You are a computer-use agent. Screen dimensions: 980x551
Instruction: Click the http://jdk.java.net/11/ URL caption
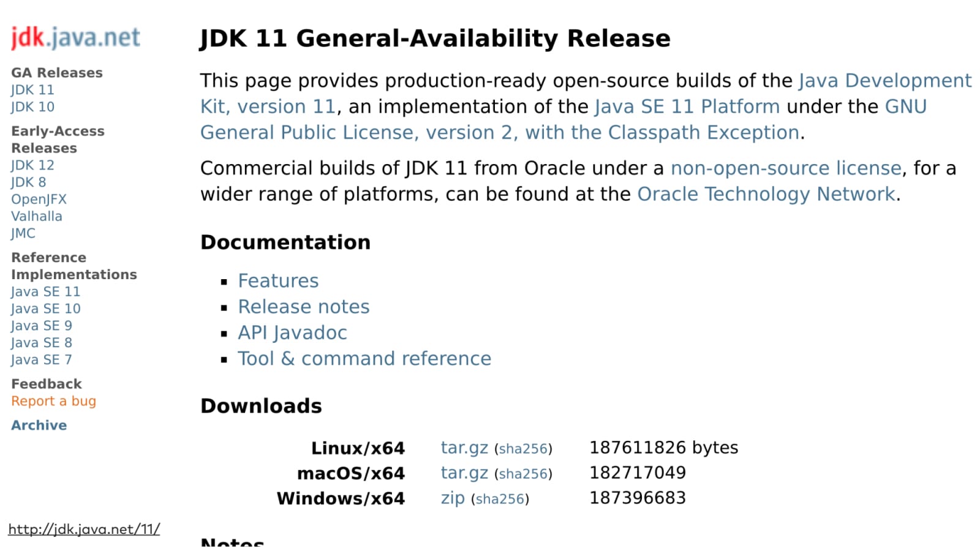click(x=84, y=530)
